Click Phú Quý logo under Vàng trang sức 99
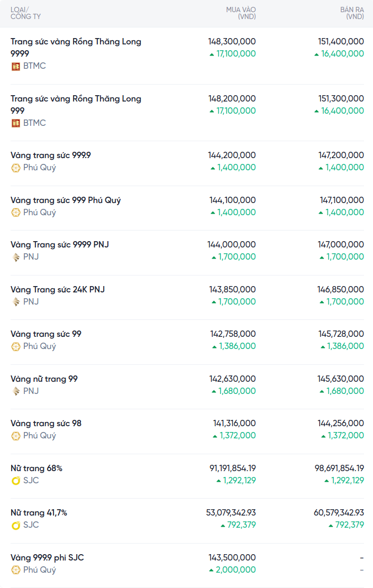The height and width of the screenshot is (588, 373). [16, 346]
